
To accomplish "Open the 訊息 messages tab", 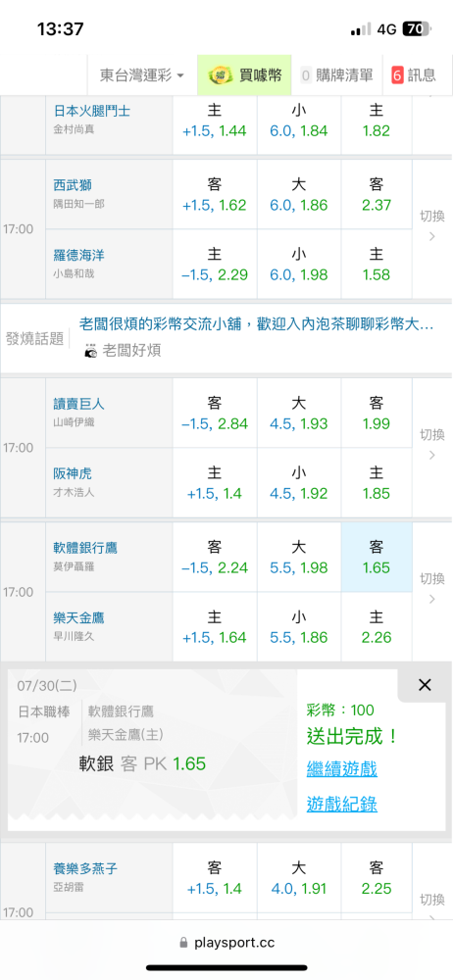I will [x=414, y=75].
